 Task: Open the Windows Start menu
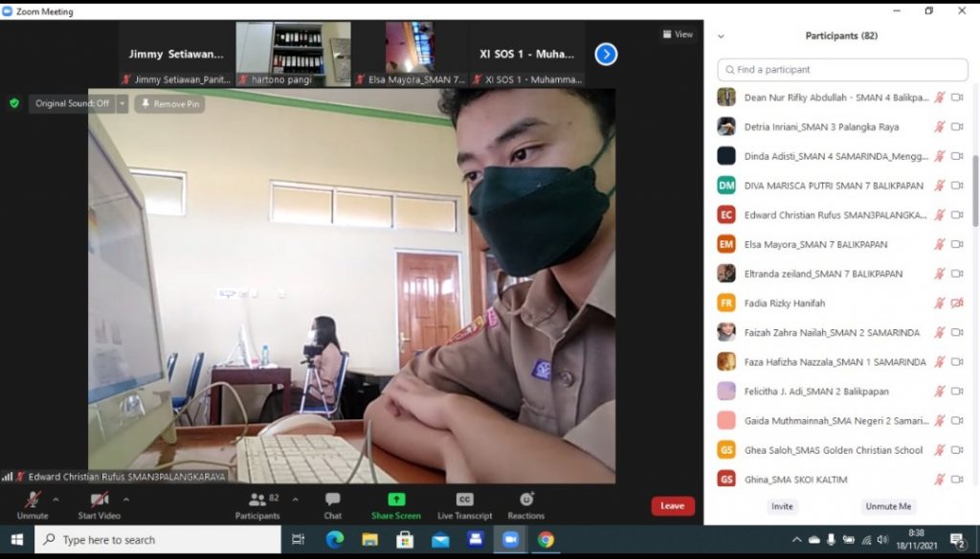[17, 540]
